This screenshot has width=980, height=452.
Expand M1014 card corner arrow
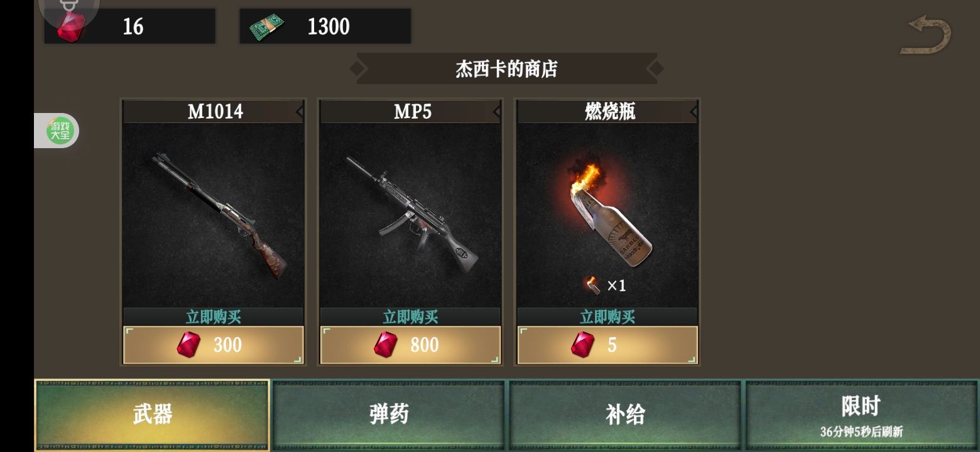(x=299, y=112)
